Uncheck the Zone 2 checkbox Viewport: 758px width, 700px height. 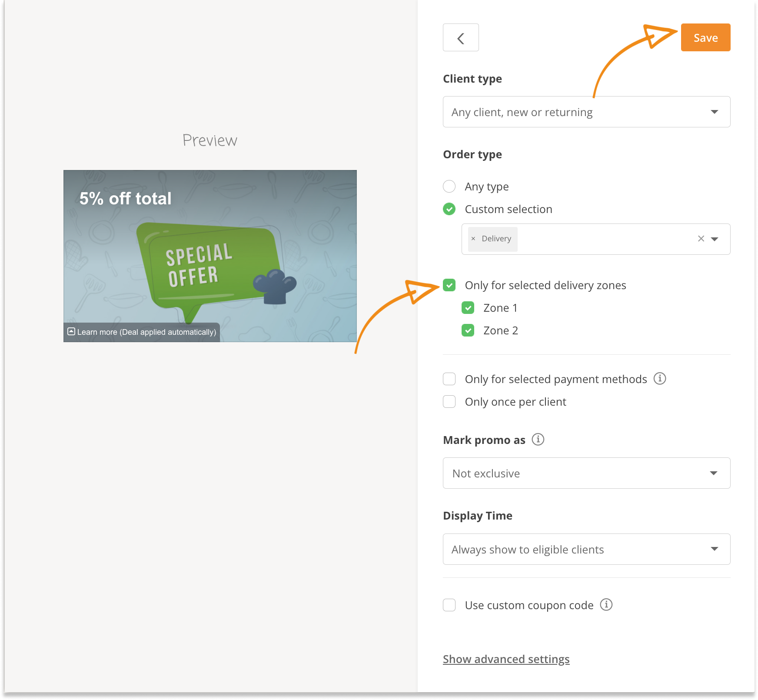[x=468, y=330]
